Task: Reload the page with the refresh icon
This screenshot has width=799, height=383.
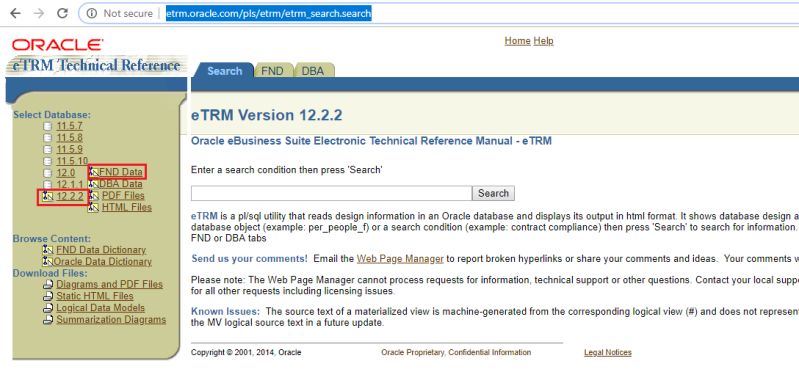Action: (x=62, y=13)
